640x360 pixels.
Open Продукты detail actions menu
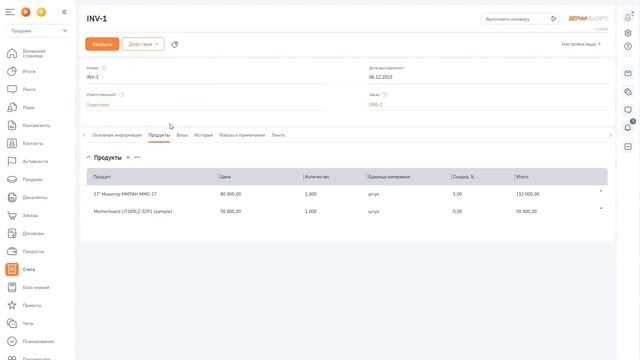coord(137,158)
